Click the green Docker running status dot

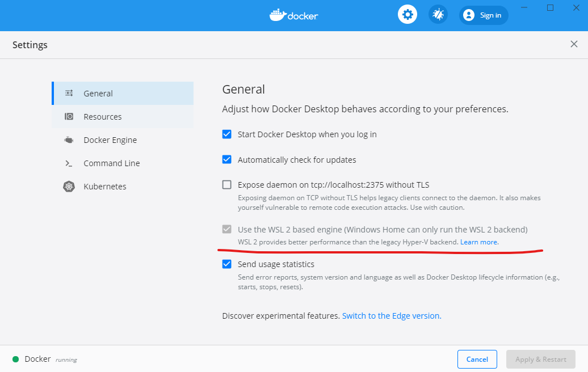point(16,360)
